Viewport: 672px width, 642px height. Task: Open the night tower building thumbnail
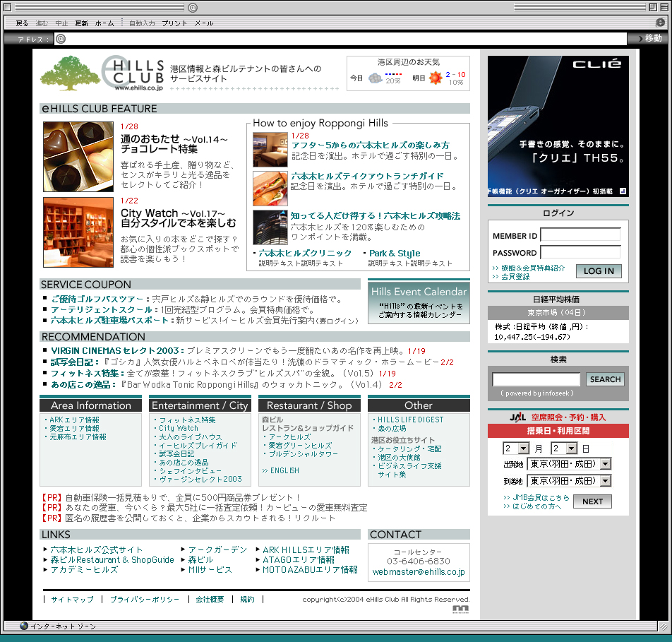270,227
